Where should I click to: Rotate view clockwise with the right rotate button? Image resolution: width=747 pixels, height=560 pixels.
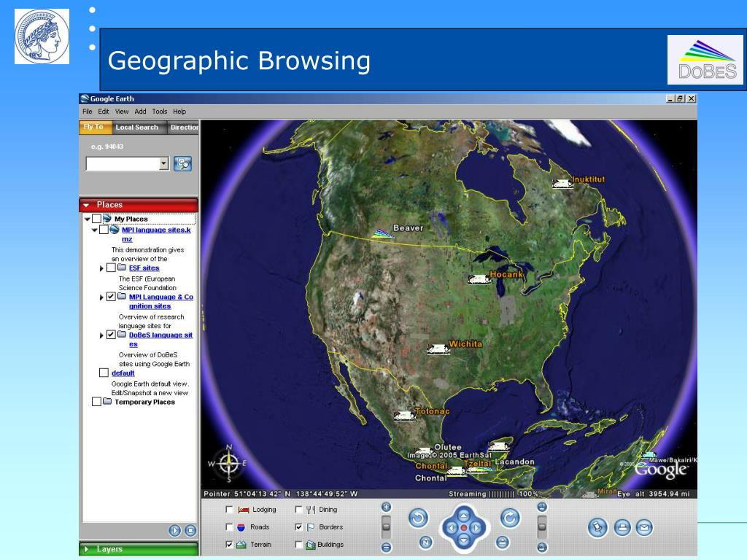pyautogui.click(x=510, y=518)
